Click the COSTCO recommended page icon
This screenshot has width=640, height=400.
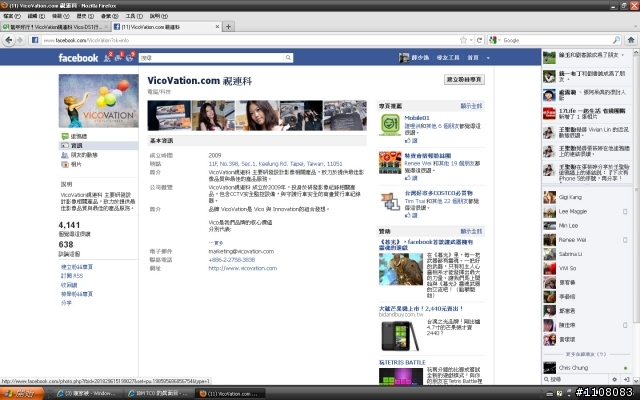coord(390,201)
